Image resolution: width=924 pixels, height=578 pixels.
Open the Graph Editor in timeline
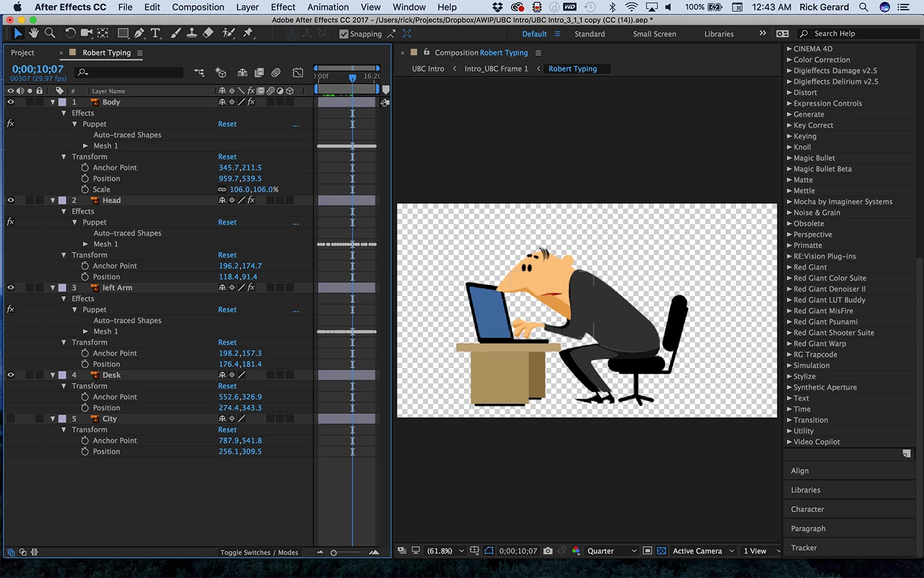(x=298, y=73)
